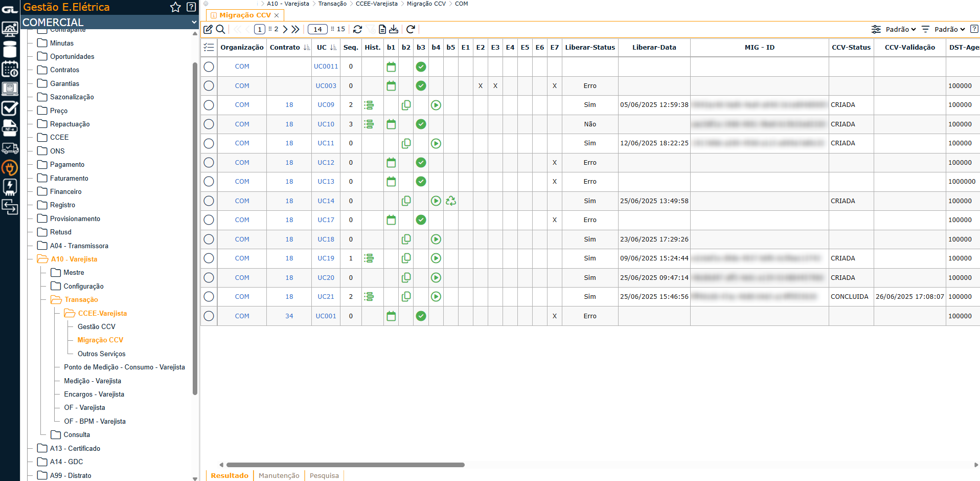Click the edit pencil icon in toolbar
This screenshot has width=980, height=481.
coord(208,29)
